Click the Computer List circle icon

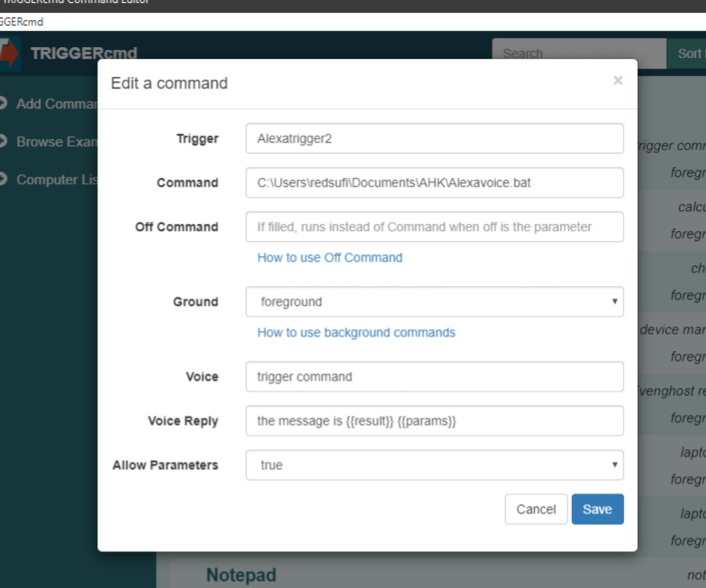click(3, 179)
